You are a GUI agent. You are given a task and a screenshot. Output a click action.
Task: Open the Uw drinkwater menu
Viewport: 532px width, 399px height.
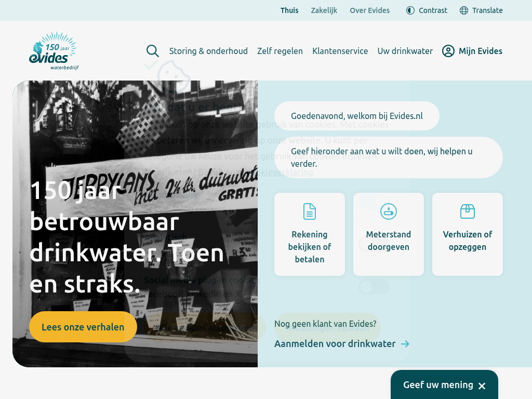tap(405, 51)
